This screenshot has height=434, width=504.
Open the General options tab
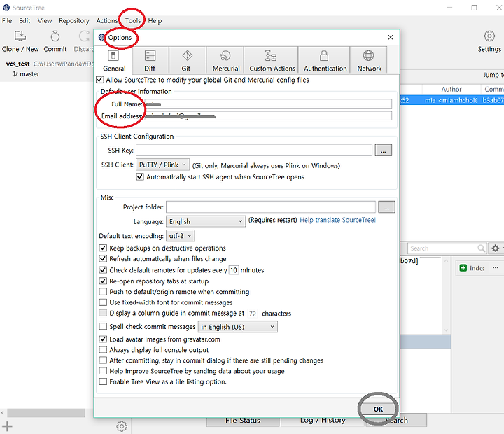[x=114, y=60]
